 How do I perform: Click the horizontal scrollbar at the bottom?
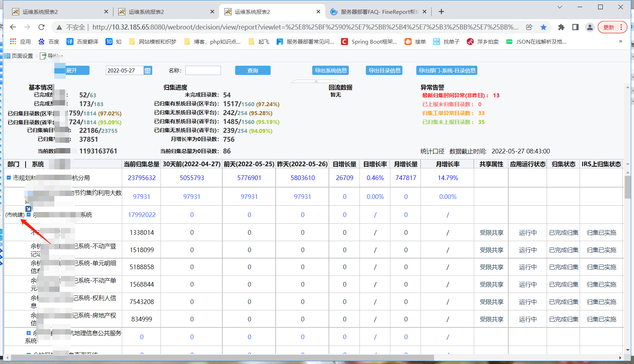tap(222, 358)
